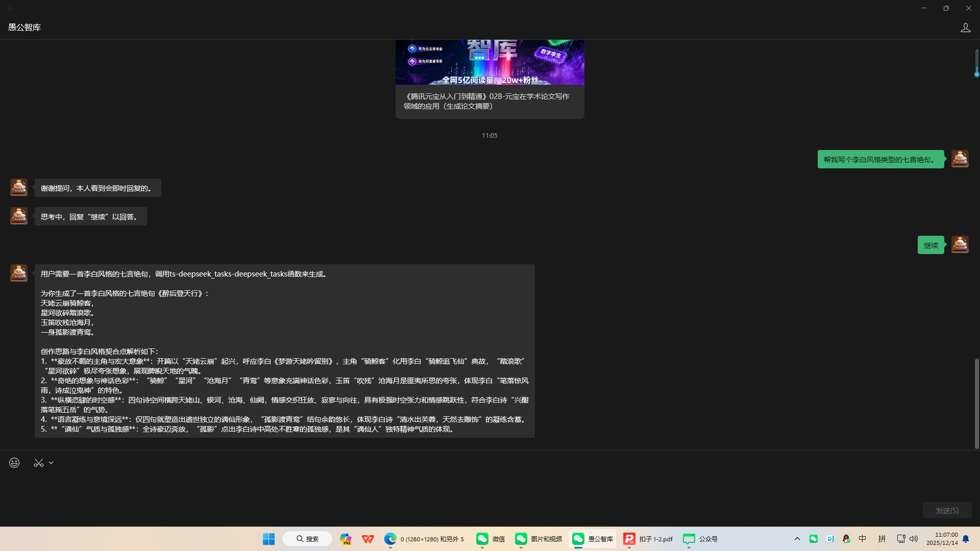Viewport: 980px width, 551px height.
Task: Click the QQ penguin icon in system tray
Action: 846,539
